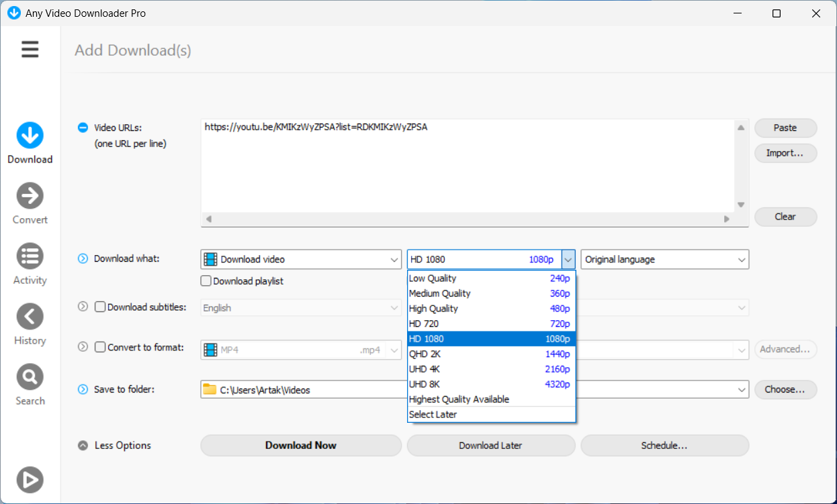Open the Download video type dropdown

click(x=301, y=260)
